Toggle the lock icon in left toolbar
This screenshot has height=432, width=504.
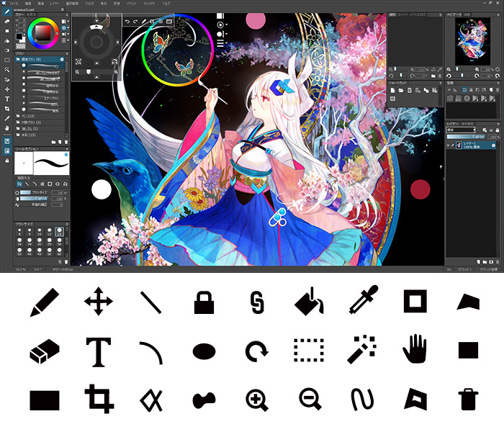coord(6,161)
